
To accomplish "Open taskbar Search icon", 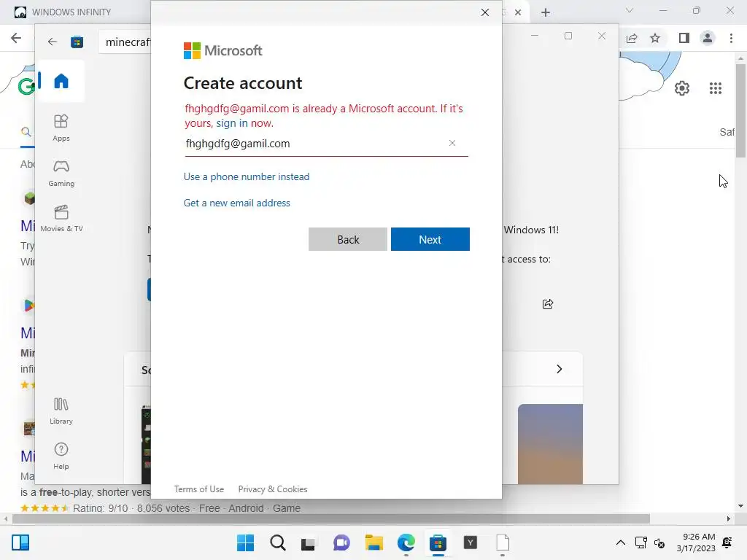I will click(278, 542).
